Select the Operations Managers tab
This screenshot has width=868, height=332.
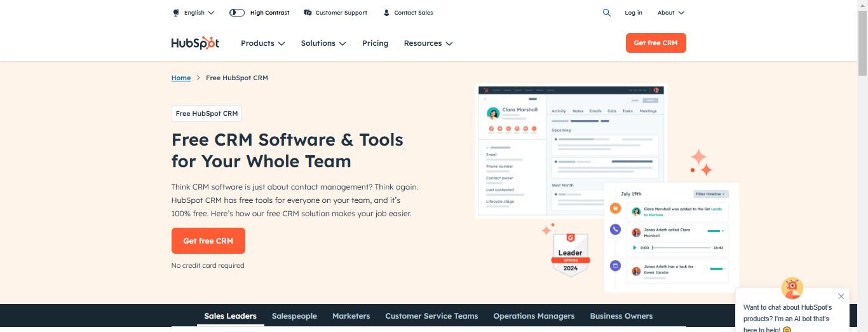534,316
